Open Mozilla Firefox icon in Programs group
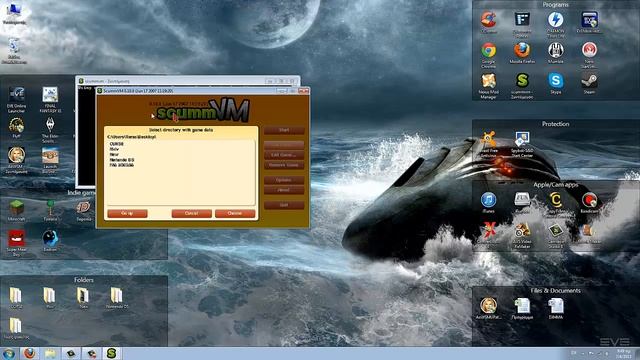640x360 pixels. [x=522, y=53]
